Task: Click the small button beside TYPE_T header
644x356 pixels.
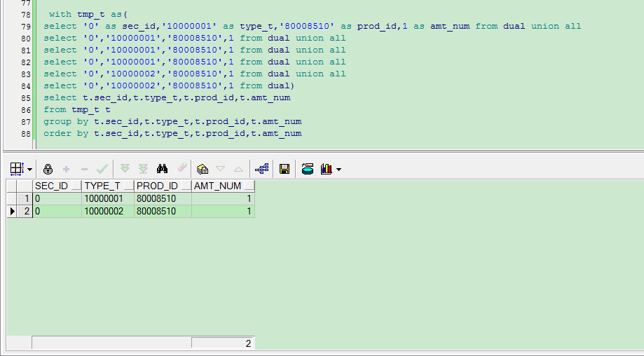Action: 128,186
